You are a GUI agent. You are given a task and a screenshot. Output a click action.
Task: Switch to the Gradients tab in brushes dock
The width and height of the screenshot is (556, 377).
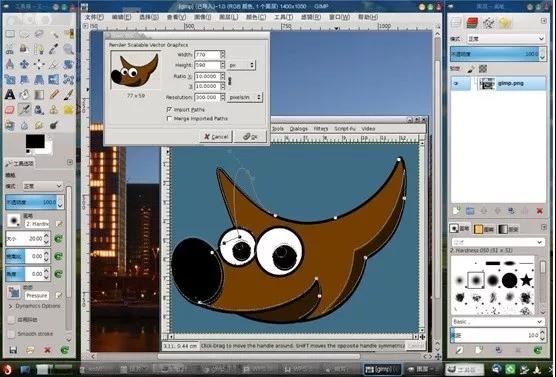pyautogui.click(x=507, y=229)
